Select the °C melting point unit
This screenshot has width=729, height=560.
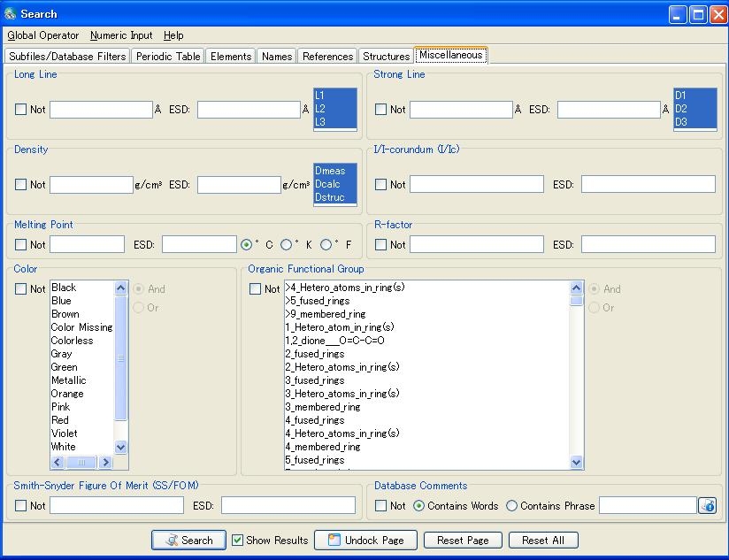coord(247,244)
